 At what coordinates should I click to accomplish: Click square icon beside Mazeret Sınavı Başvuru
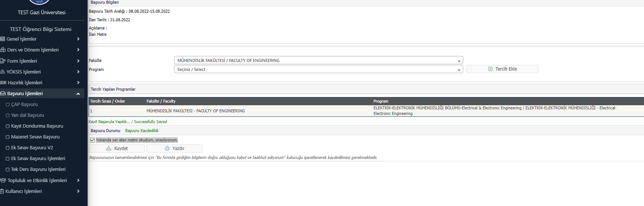[x=7, y=137]
